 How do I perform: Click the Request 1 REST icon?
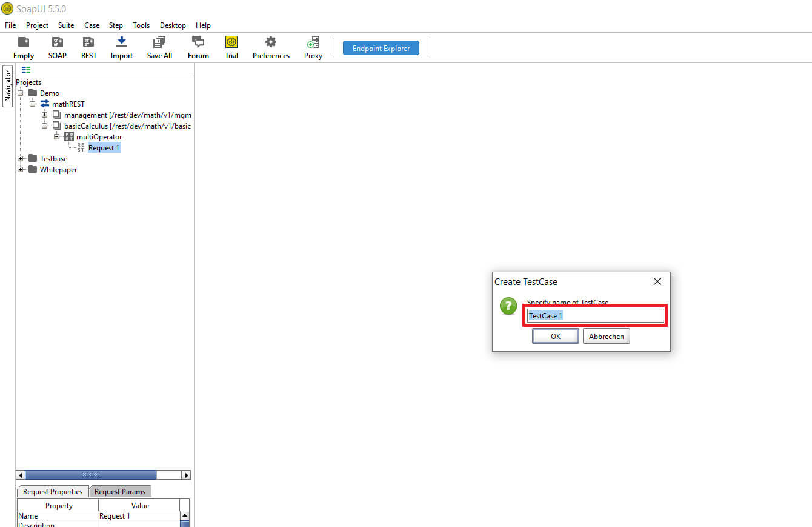click(81, 147)
